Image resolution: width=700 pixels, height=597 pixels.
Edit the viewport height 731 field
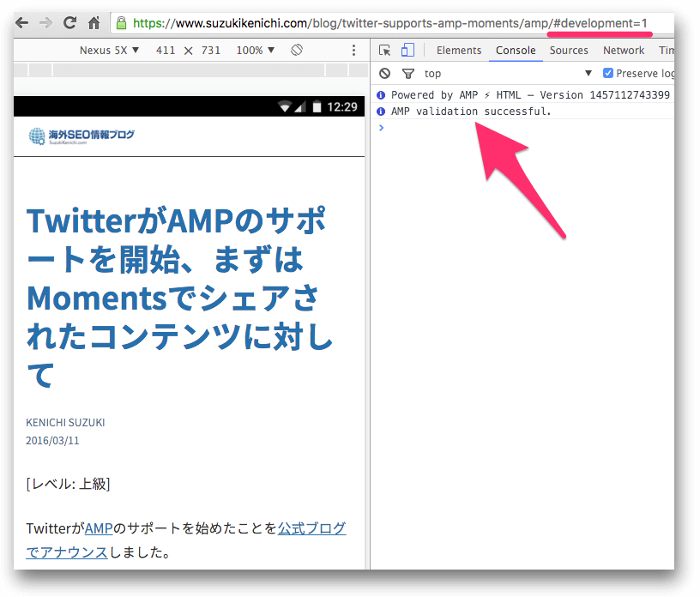click(x=211, y=50)
